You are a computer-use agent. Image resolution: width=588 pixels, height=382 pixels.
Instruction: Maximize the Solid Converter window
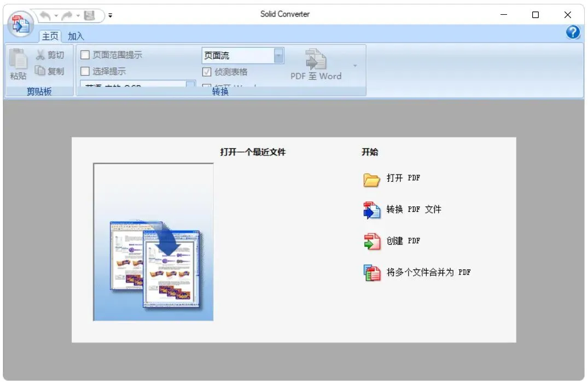click(x=535, y=15)
